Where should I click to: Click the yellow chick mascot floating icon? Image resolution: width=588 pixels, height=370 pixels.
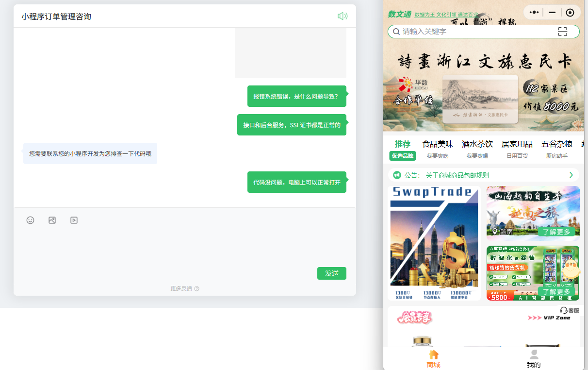572,269
